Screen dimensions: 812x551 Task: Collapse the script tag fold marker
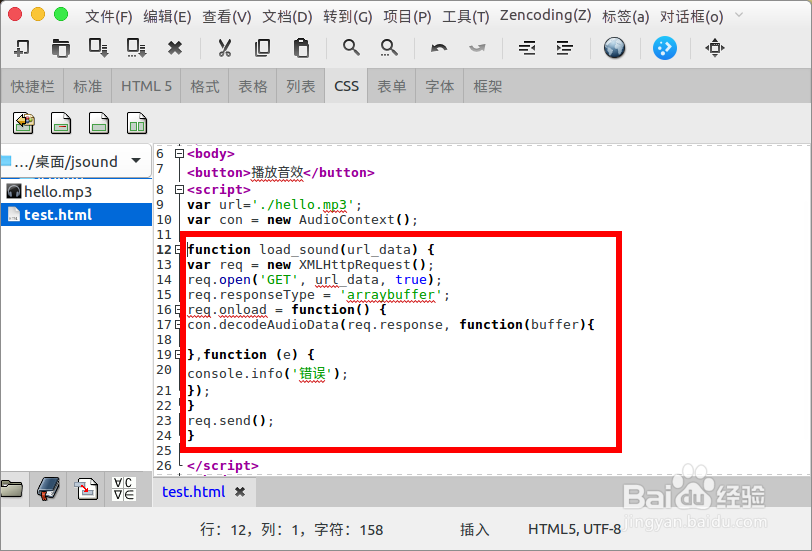179,190
